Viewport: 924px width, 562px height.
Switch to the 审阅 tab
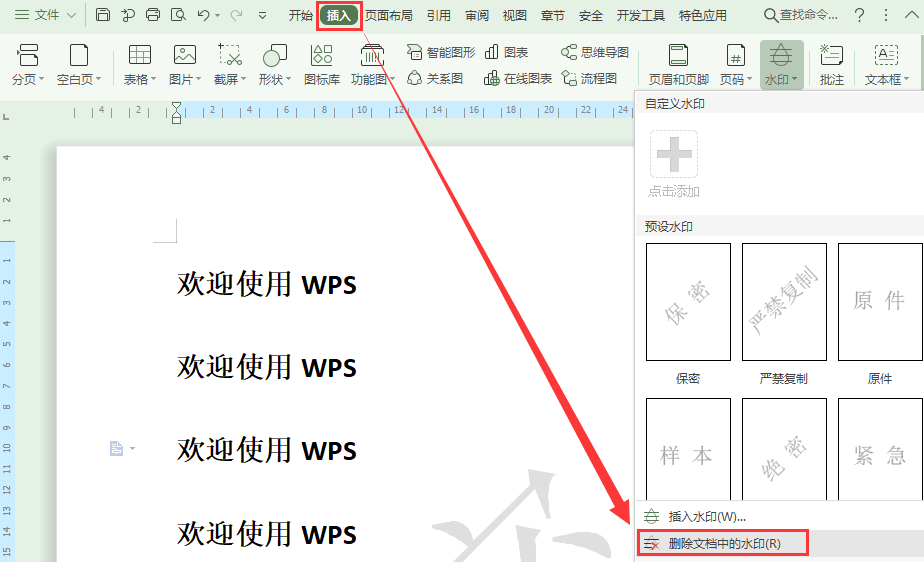[x=477, y=15]
